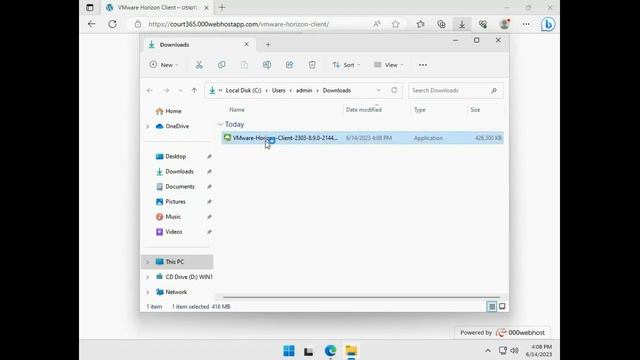The height and width of the screenshot is (360, 640).
Task: Click the search magnifier in Search Downloads
Action: (x=494, y=91)
